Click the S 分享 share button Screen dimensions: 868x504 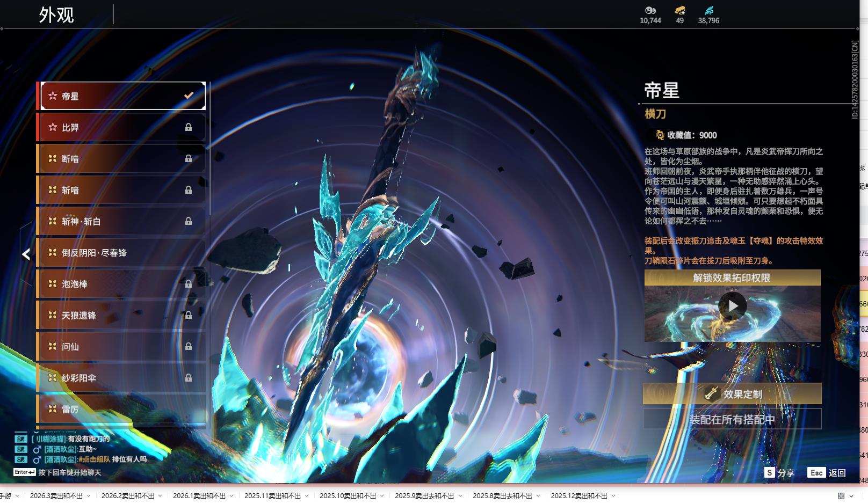[780, 472]
